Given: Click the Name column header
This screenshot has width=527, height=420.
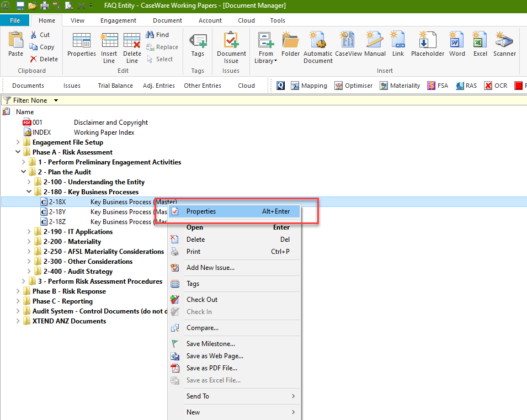Looking at the screenshot, I should coord(25,112).
